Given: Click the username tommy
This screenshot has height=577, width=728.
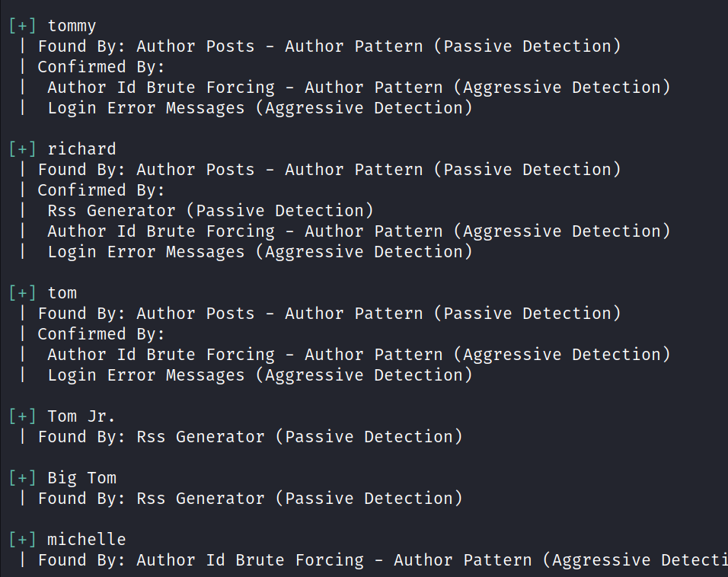Looking at the screenshot, I should [x=72, y=26].
